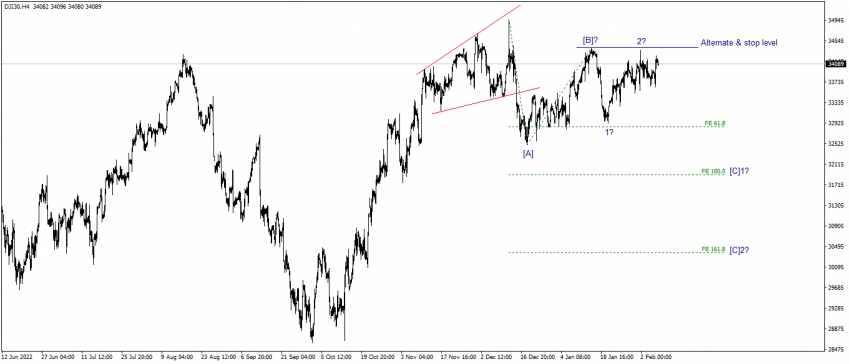The image size is (850, 364).
Task: Click the 2 Feb 00:00 date label
Action: [x=656, y=357]
